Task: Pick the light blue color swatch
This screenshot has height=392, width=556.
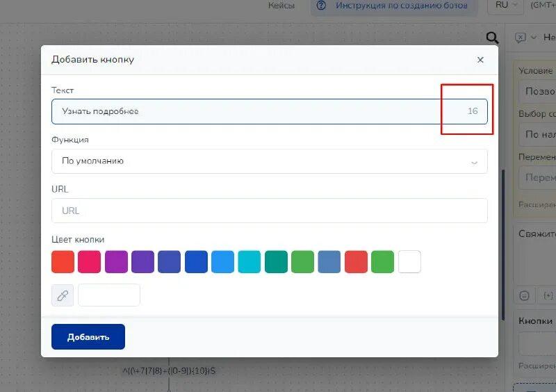Action: [222, 262]
